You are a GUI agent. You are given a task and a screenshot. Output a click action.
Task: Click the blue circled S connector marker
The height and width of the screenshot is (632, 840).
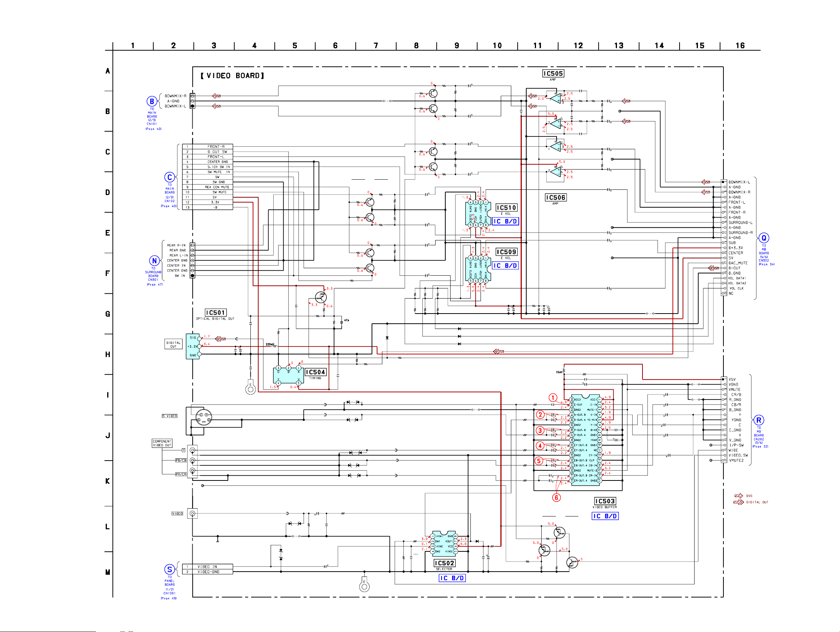tap(170, 569)
